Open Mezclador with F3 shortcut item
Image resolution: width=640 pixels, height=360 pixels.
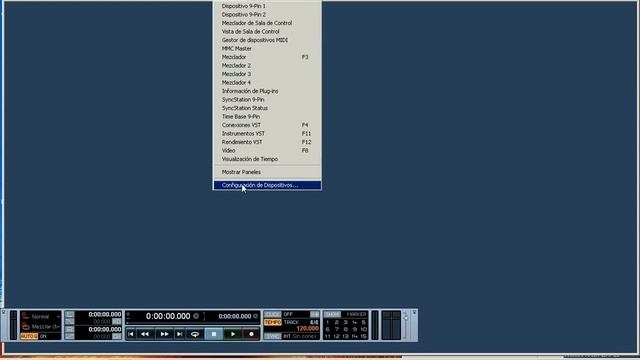(x=267, y=57)
